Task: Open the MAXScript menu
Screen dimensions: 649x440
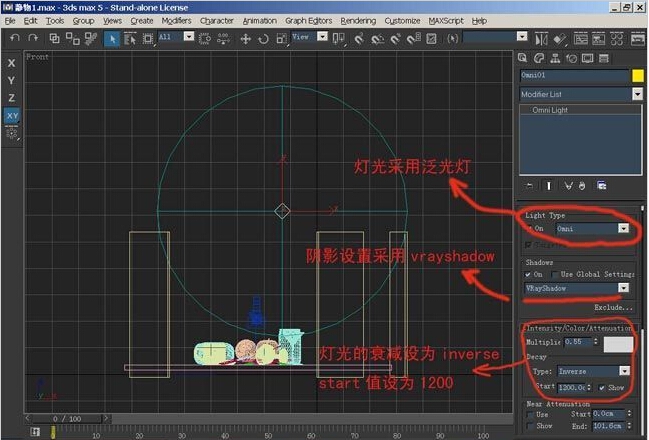Action: tap(446, 21)
